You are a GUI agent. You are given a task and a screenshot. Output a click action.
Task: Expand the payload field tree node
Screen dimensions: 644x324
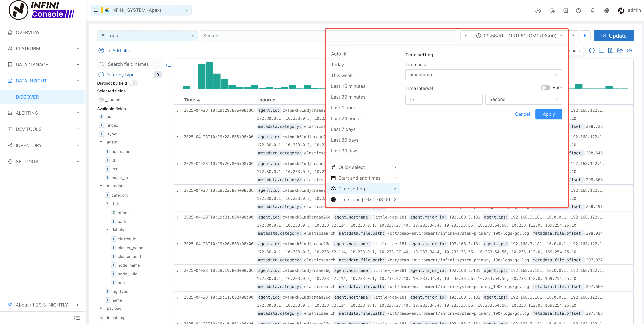tap(101, 308)
